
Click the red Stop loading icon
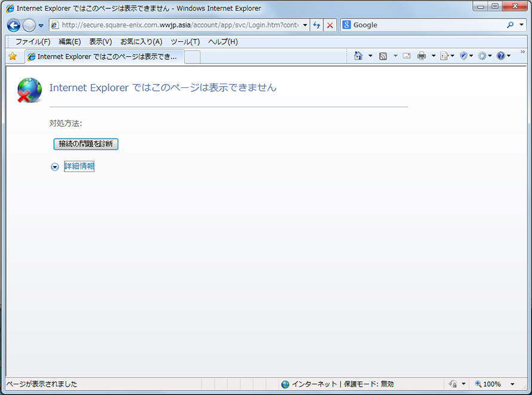click(x=330, y=25)
